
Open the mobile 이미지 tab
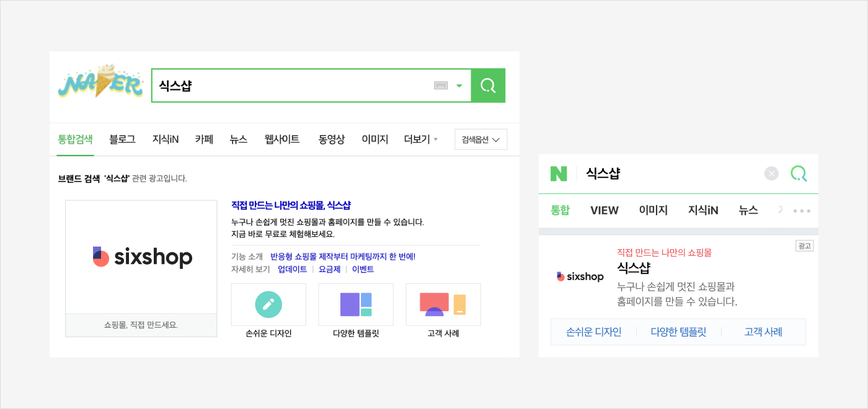click(x=653, y=210)
